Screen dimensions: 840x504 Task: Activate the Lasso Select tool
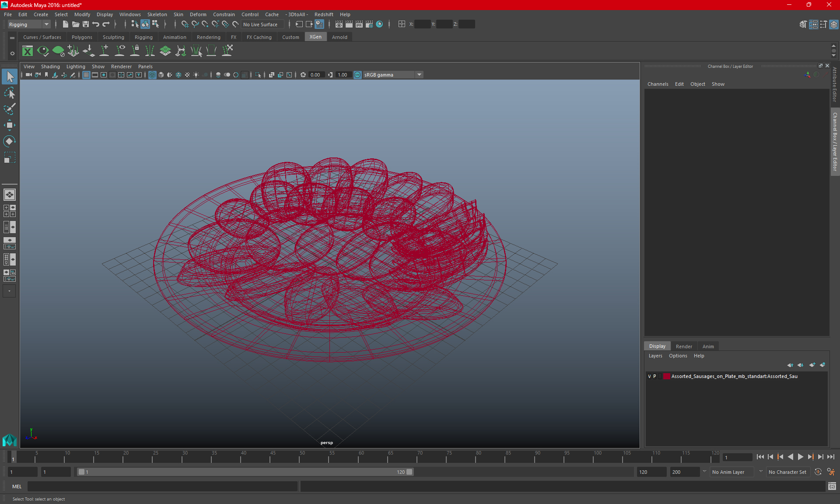pyautogui.click(x=10, y=93)
